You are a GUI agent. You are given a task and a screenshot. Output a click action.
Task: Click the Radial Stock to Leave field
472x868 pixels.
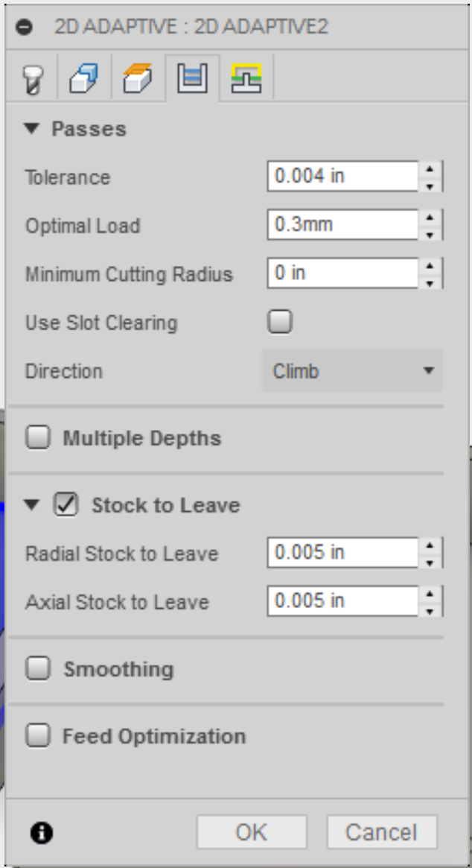click(342, 553)
